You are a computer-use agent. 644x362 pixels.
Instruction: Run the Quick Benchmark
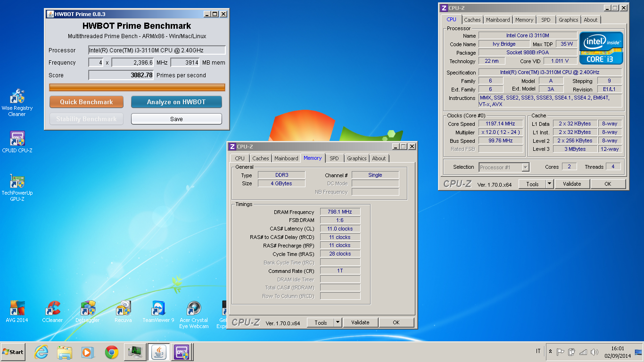(86, 102)
